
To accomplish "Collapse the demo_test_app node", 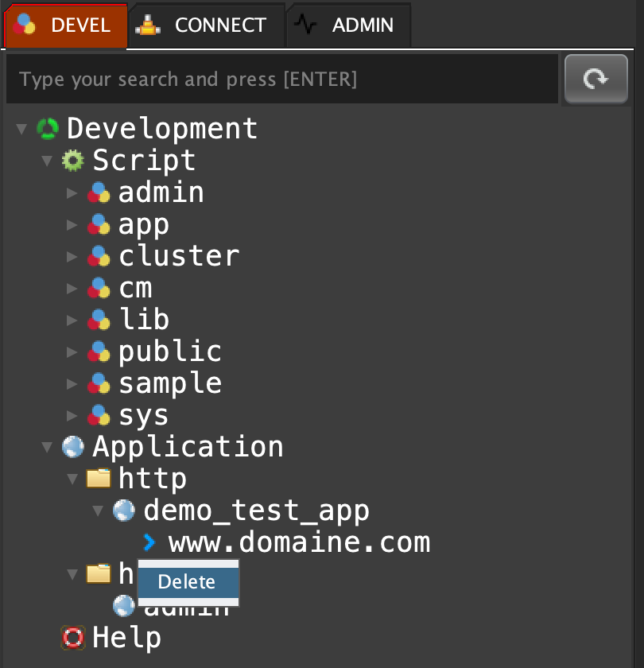I will (x=98, y=511).
